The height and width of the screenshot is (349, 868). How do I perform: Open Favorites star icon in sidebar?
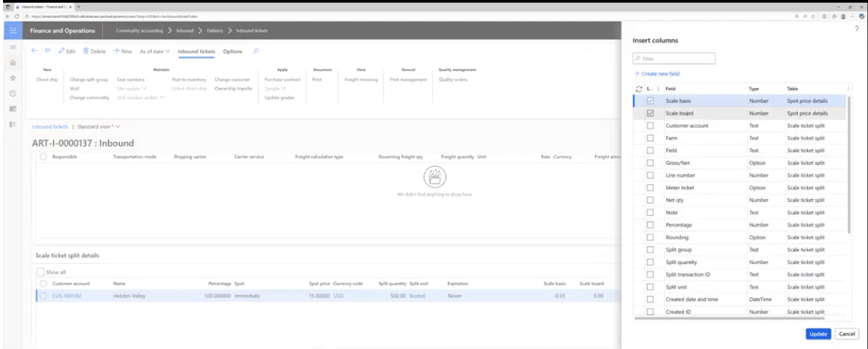13,78
